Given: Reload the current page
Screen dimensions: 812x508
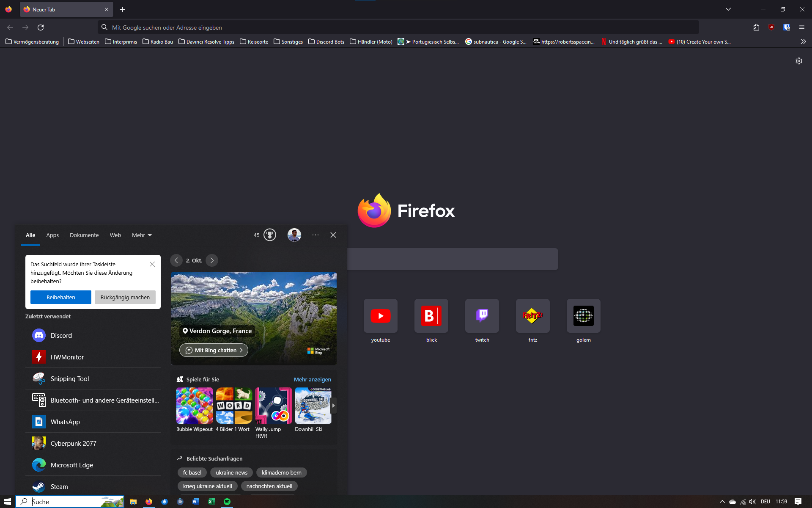Looking at the screenshot, I should point(41,28).
